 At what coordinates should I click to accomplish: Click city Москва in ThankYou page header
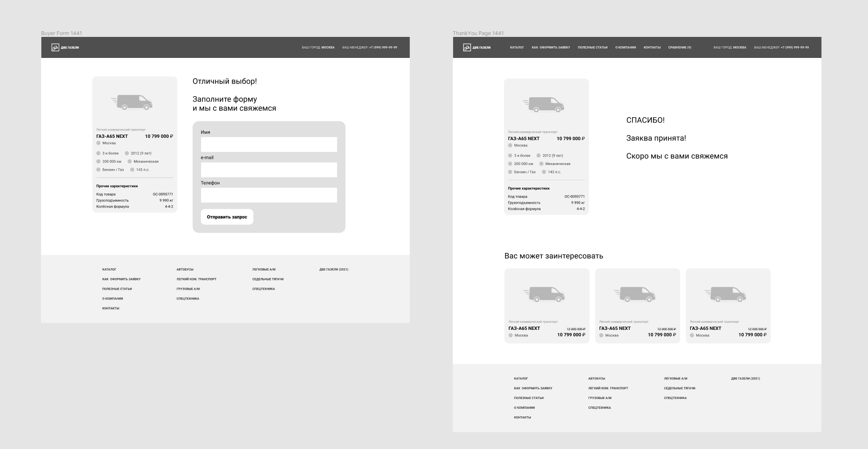pyautogui.click(x=740, y=48)
